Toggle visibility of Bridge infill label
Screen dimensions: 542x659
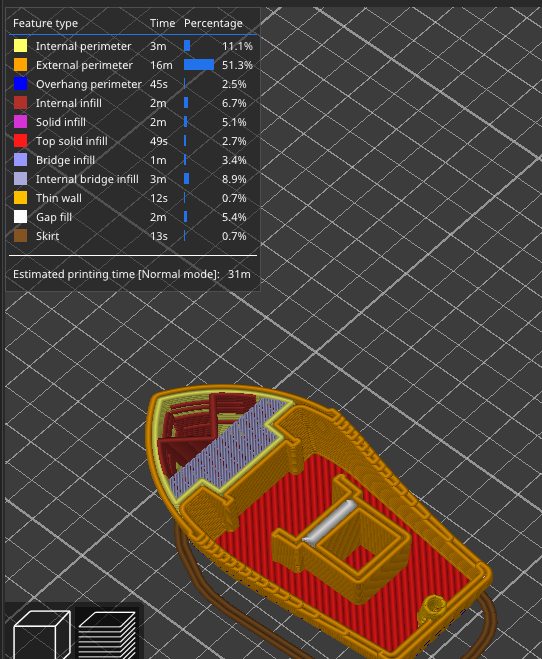pos(65,160)
